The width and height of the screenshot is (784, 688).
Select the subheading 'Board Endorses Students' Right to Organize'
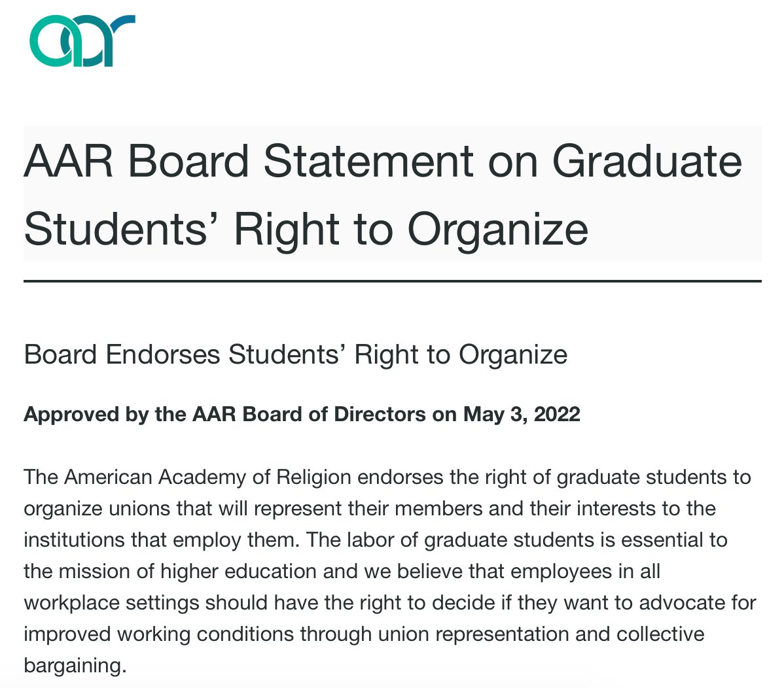click(296, 354)
